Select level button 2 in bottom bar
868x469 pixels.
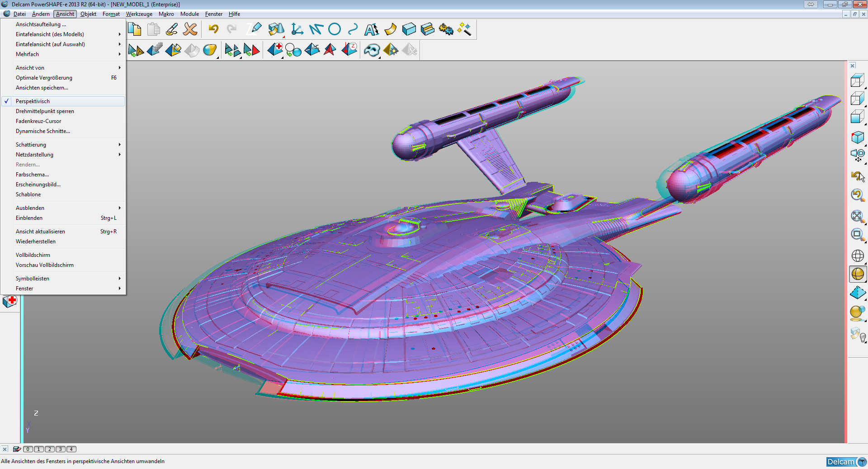tap(50, 449)
